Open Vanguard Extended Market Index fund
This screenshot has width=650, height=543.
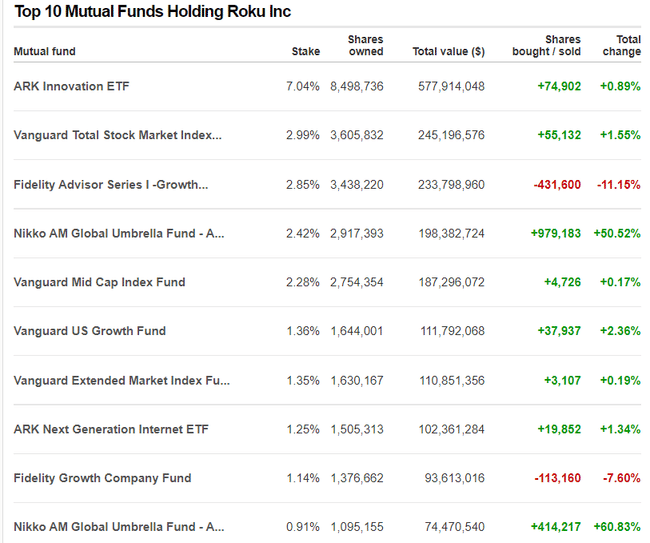click(121, 380)
